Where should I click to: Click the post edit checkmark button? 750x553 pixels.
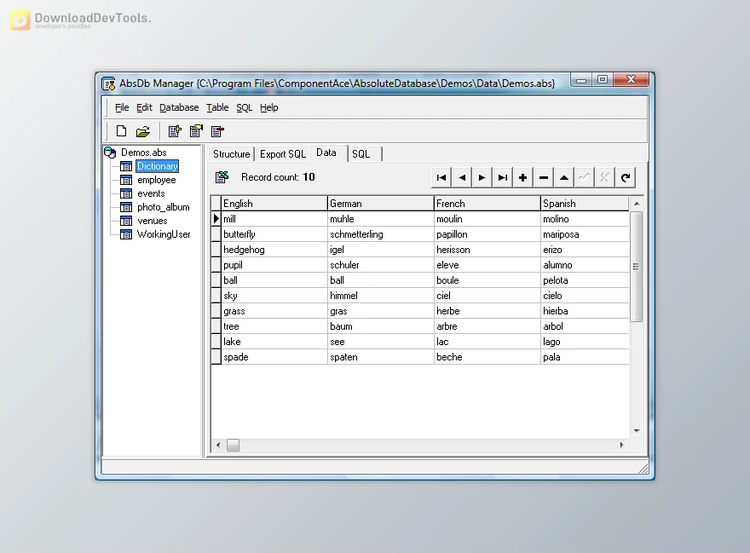point(584,177)
